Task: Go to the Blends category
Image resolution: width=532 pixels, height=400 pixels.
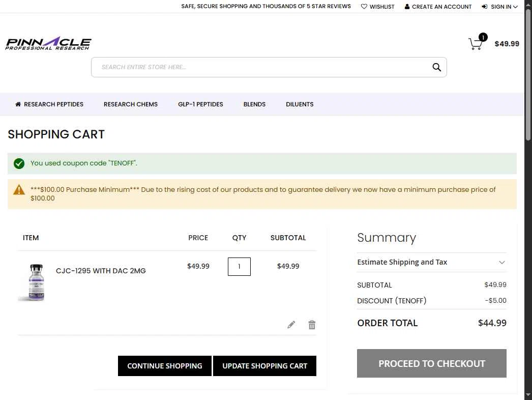Action: click(x=254, y=104)
